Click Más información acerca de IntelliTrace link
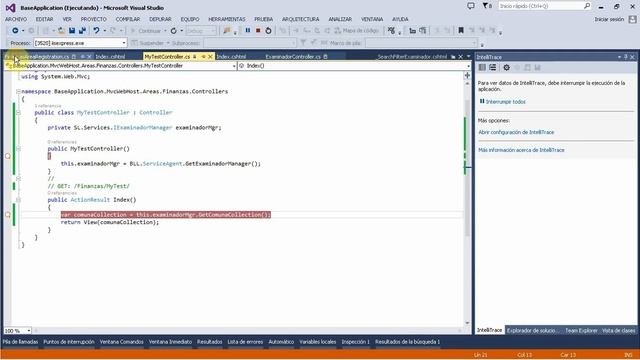Viewport: 640px width, 360px height. click(x=521, y=150)
